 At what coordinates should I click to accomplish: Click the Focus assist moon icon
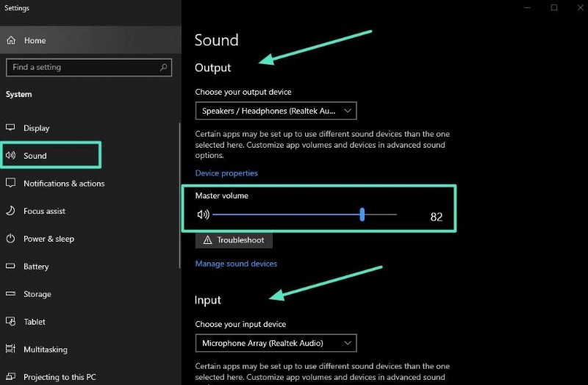[11, 211]
